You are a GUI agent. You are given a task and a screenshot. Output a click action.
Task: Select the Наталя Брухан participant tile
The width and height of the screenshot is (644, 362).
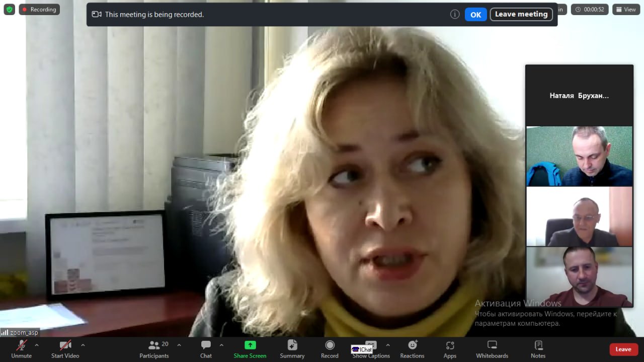579,96
